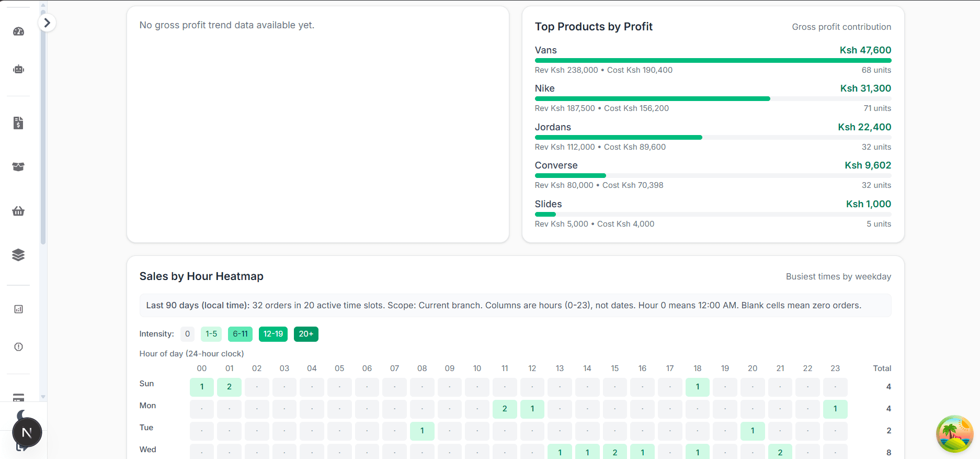The height and width of the screenshot is (459, 980).
Task: Click the Tuesday hour 08 heatmap cell
Action: [422, 431]
